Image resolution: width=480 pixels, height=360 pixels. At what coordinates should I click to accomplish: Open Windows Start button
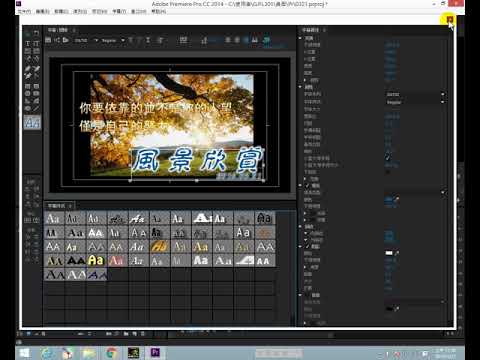coord(24,353)
